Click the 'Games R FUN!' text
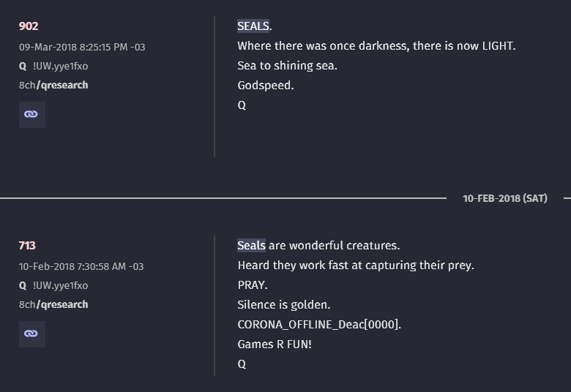The height and width of the screenshot is (392, 571). (275, 344)
